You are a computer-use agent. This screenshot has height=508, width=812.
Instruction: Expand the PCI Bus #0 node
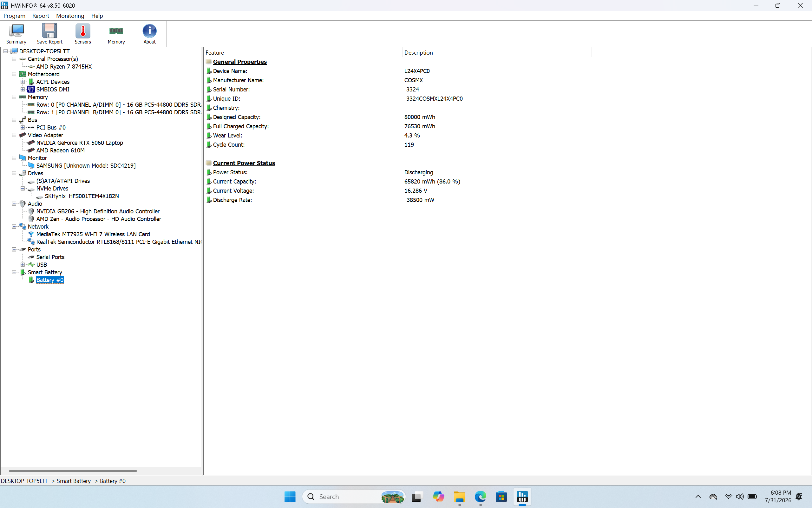coord(23,128)
